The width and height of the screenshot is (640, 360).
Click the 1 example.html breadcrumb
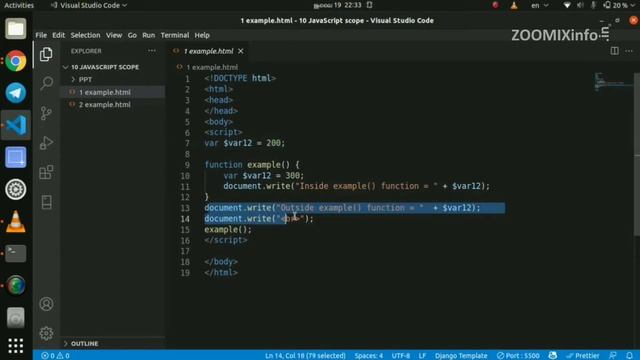[212, 67]
